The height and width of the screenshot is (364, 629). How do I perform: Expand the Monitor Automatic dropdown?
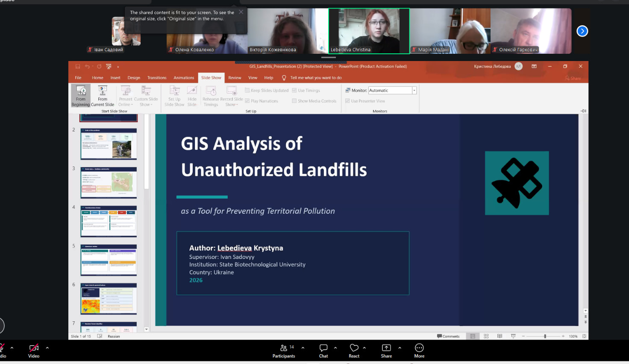(414, 90)
